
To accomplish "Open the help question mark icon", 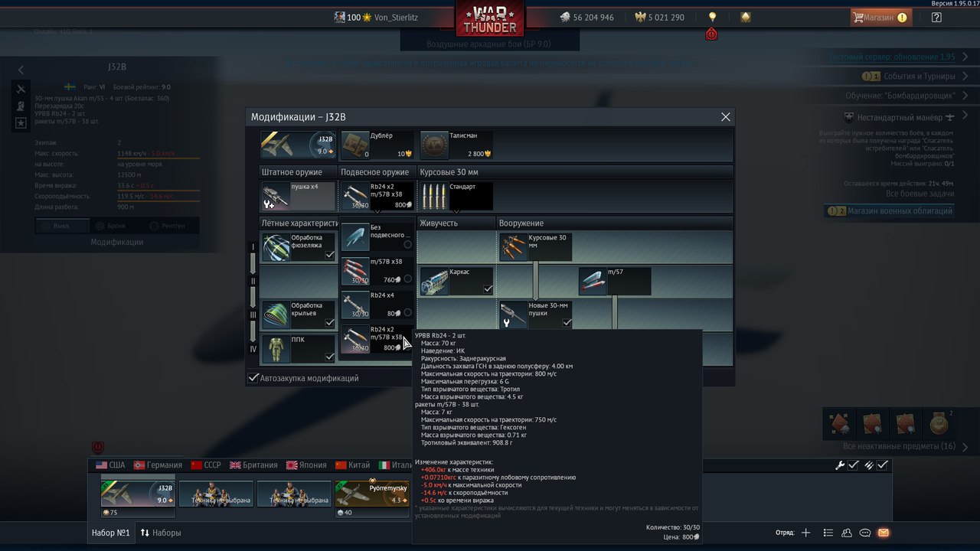I will (x=936, y=17).
